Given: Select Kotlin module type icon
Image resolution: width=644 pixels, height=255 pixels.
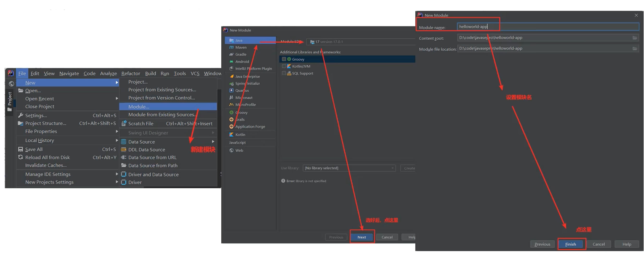Looking at the screenshot, I should (231, 134).
